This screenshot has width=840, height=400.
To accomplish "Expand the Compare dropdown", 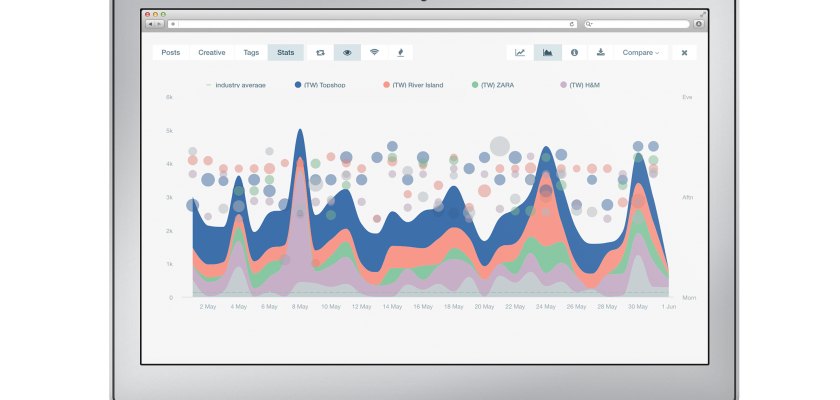I will tap(640, 52).
